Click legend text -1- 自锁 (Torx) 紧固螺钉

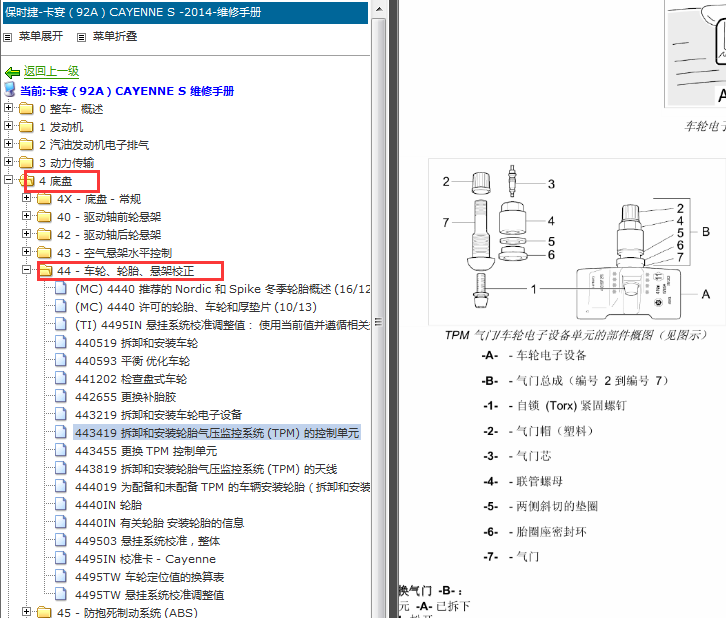pos(555,406)
